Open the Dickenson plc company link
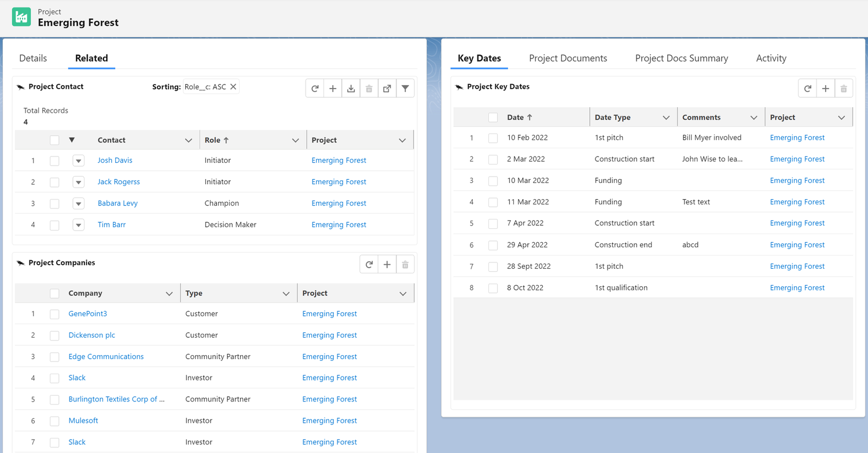This screenshot has height=453, width=868. point(92,335)
